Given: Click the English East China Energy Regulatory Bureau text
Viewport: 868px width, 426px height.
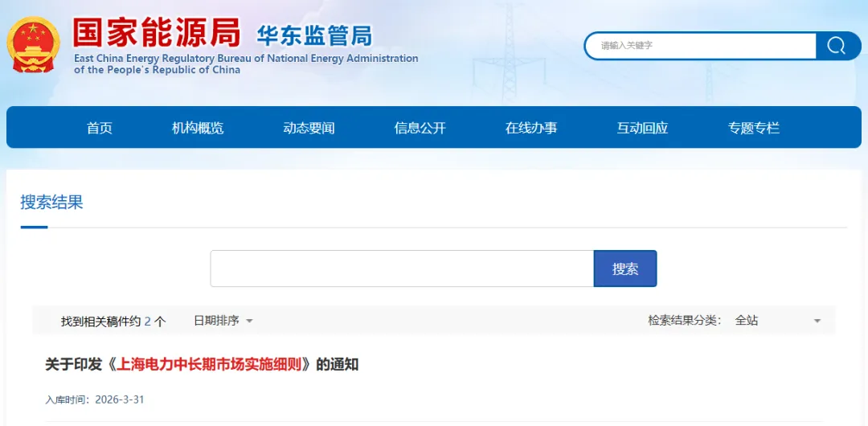Looking at the screenshot, I should (x=246, y=63).
